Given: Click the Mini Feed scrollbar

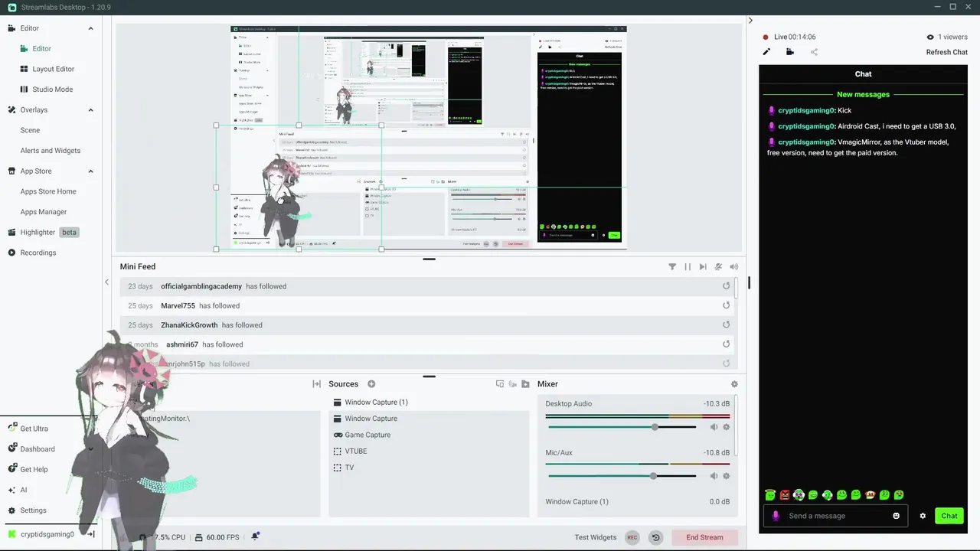Looking at the screenshot, I should [736, 289].
